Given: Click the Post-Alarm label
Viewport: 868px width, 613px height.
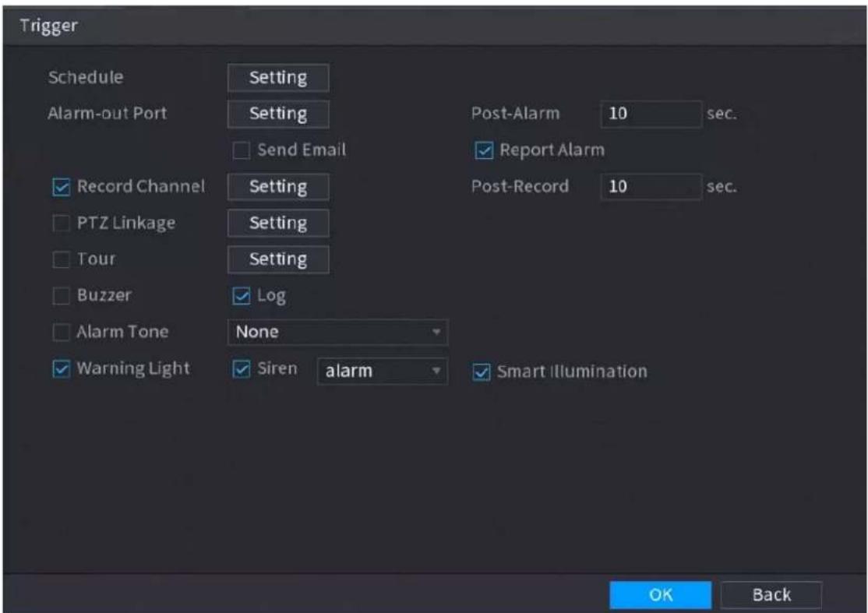Looking at the screenshot, I should [x=515, y=114].
